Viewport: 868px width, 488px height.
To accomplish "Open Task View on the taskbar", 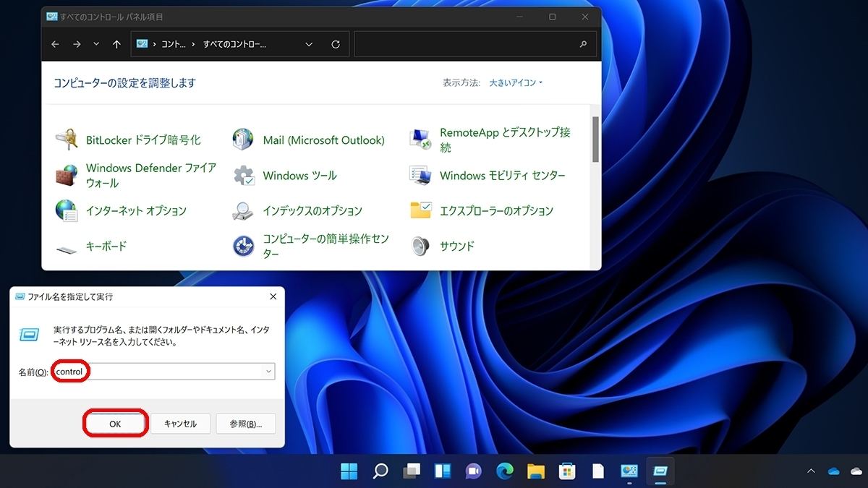I will tap(412, 471).
